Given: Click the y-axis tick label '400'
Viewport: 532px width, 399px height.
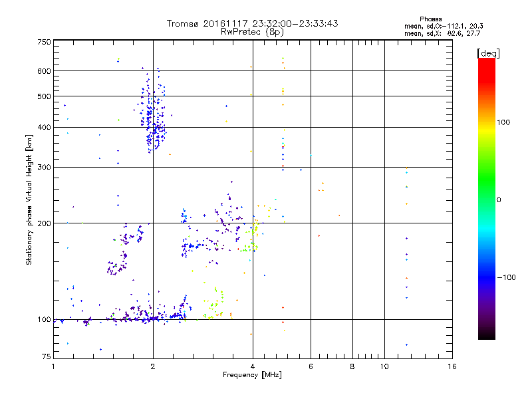Looking at the screenshot, I should pos(45,128).
